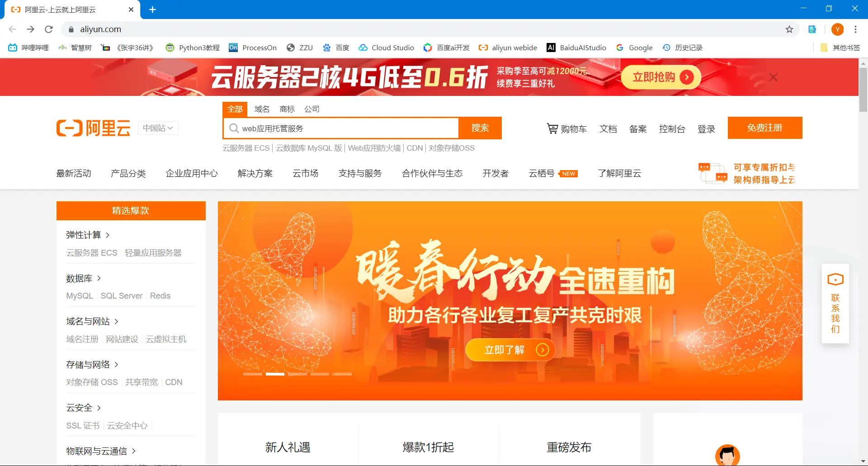Open the Chrome three-dot menu
Viewport: 868px width, 466px height.
[x=855, y=29]
